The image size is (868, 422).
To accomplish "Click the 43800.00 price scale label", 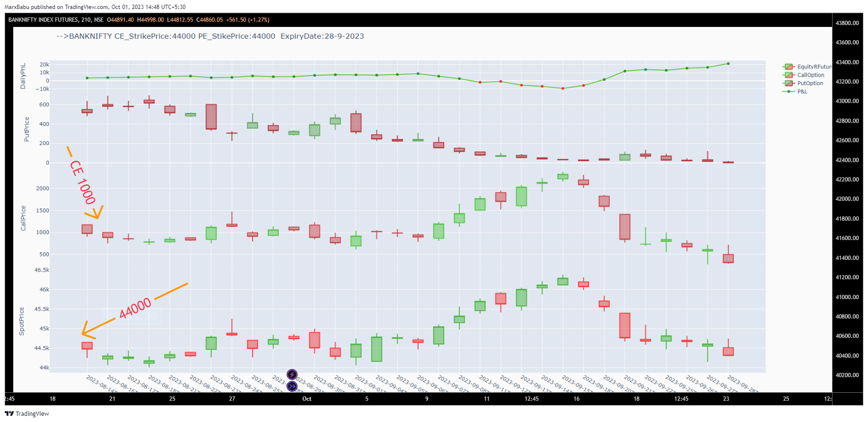I will 847,23.
